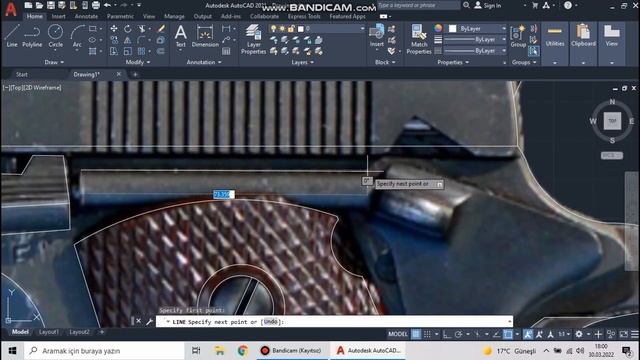The width and height of the screenshot is (640, 360).
Task: Switch to the Start file tab
Action: click(x=22, y=74)
